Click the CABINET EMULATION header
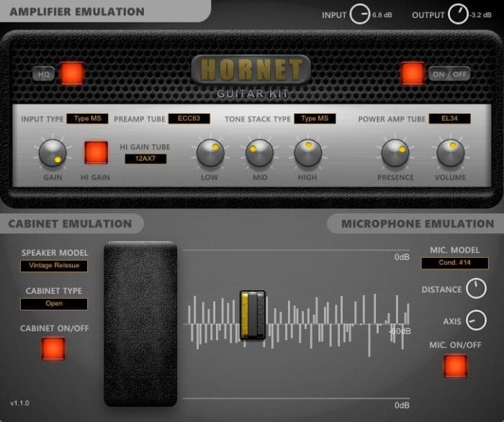504x422 pixels. [x=70, y=224]
